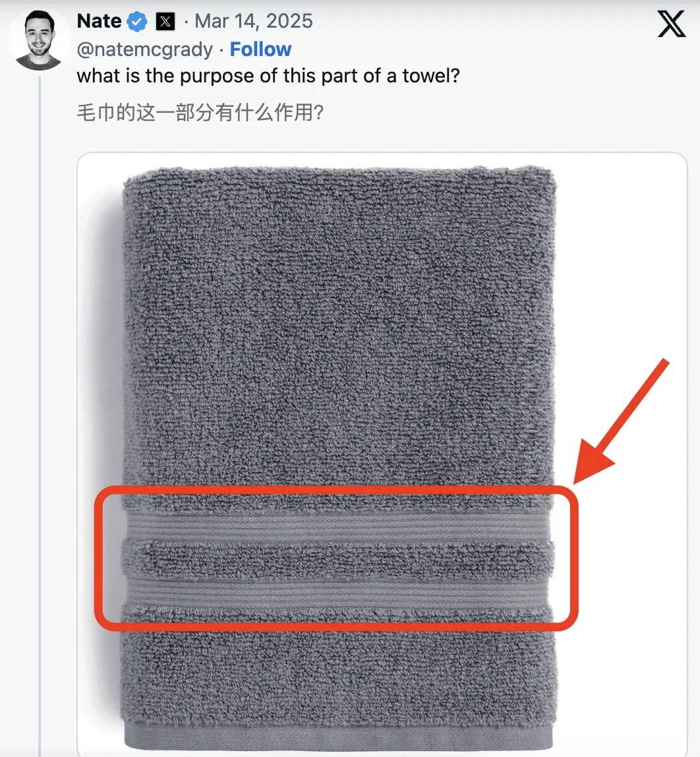
Task: Open the Mar 14, 2025 timestamp
Action: (x=254, y=21)
